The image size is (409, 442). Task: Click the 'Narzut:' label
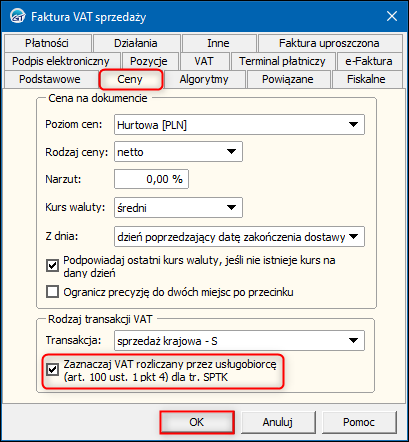(63, 179)
